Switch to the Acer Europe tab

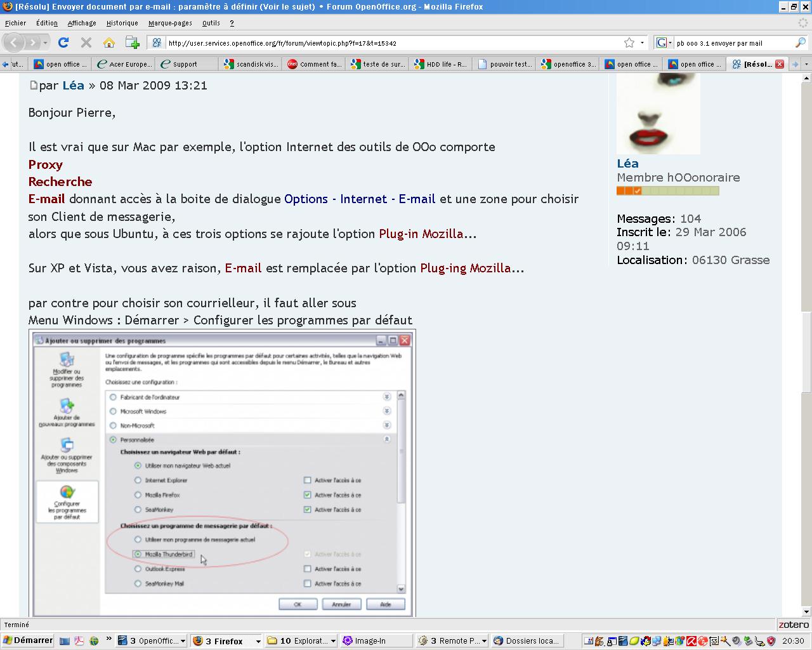(x=124, y=64)
